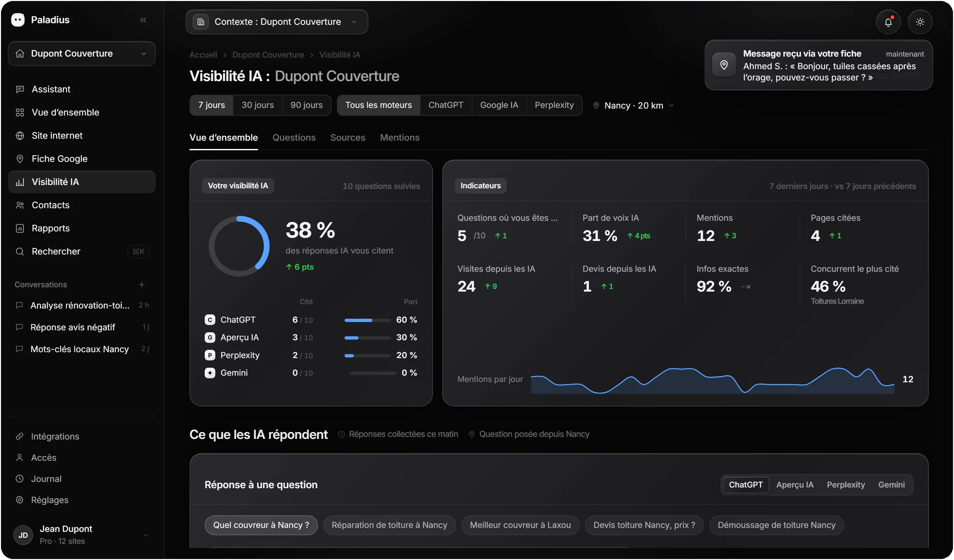This screenshot has height=560, width=954.
Task: Click the pin icon in message notification
Action: click(x=724, y=65)
